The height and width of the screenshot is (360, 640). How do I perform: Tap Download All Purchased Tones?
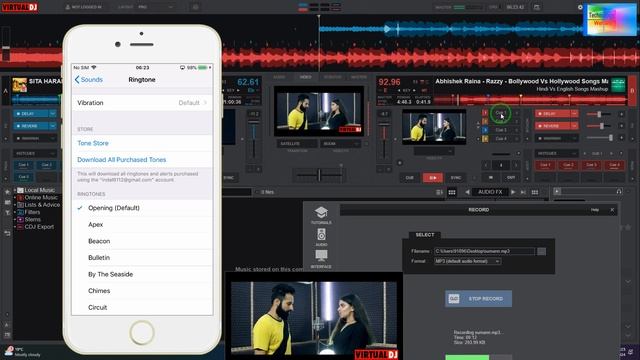tap(122, 160)
